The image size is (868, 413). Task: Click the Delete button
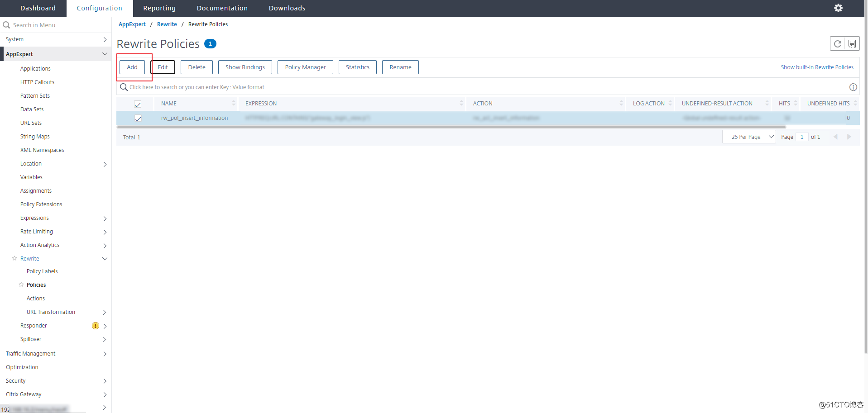(x=197, y=67)
